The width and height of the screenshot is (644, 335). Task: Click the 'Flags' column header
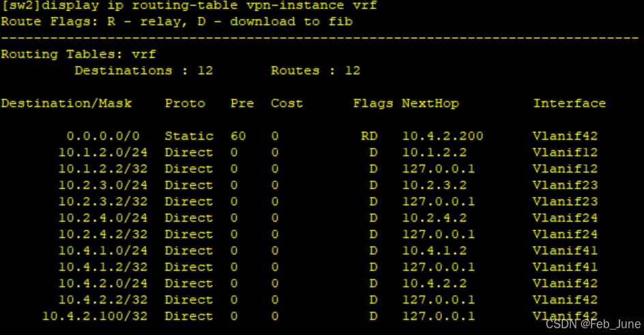(x=373, y=104)
